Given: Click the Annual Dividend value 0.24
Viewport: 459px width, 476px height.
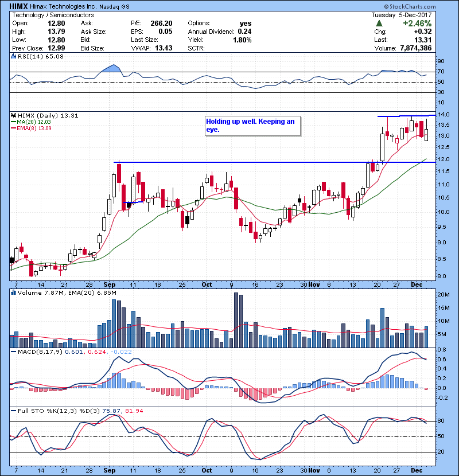Looking at the screenshot, I should click(x=244, y=32).
